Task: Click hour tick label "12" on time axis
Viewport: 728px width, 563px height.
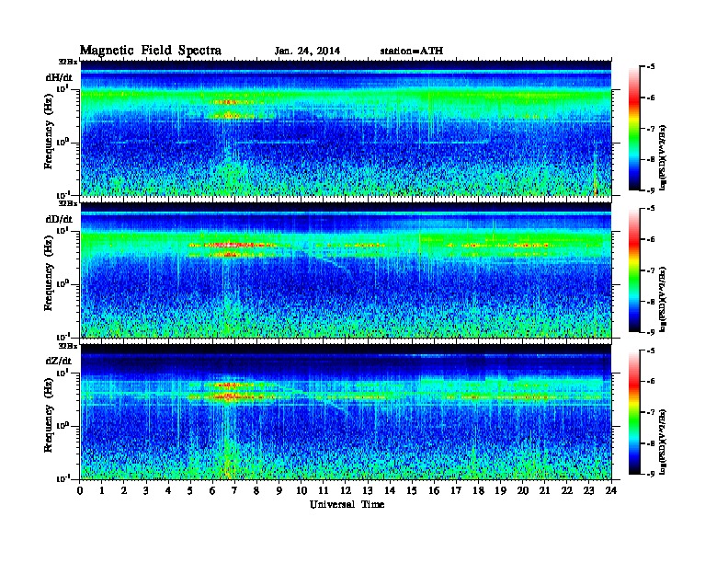Action: click(346, 490)
